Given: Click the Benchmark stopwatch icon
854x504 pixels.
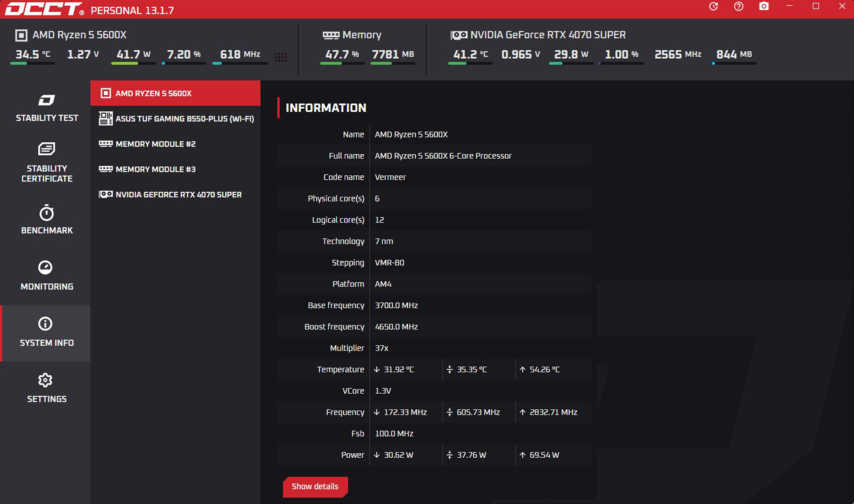Looking at the screenshot, I should [x=46, y=214].
